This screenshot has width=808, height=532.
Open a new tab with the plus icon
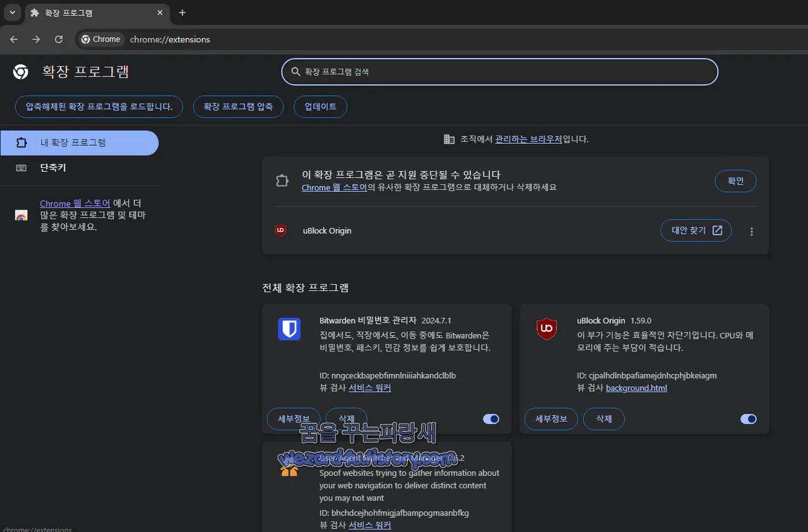[x=182, y=13]
